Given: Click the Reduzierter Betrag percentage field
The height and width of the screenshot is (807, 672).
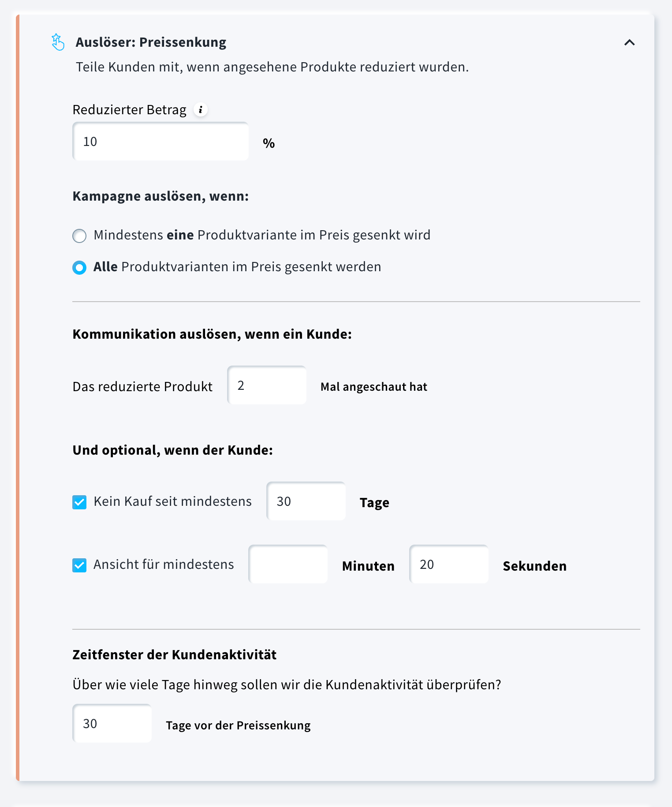Looking at the screenshot, I should click(x=161, y=142).
